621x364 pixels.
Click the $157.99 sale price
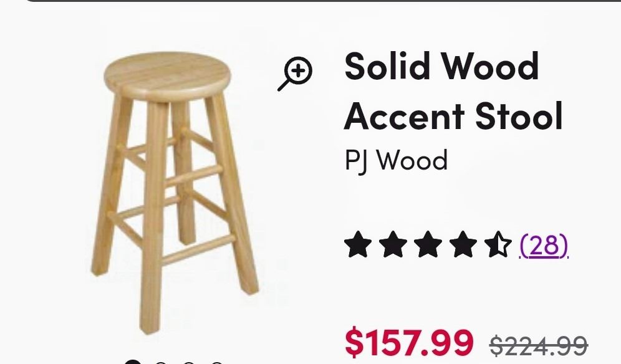(409, 342)
